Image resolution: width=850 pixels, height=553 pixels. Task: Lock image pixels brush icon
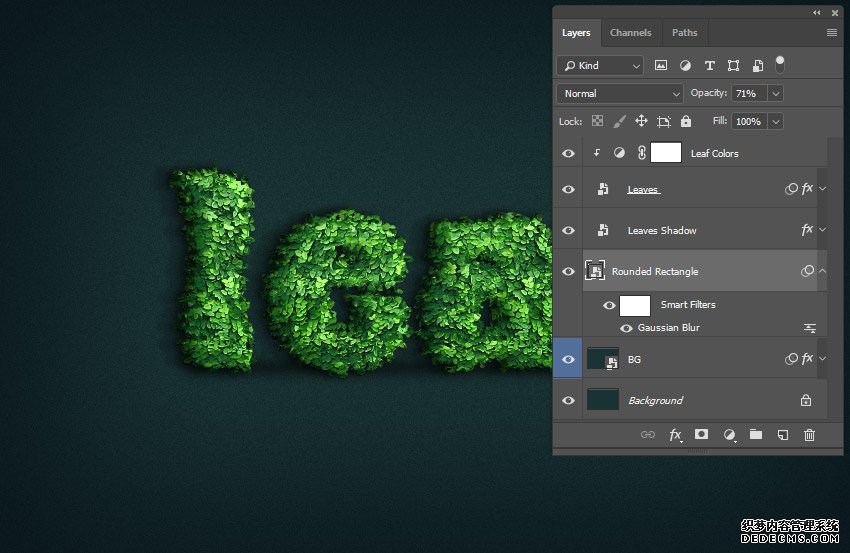(619, 121)
